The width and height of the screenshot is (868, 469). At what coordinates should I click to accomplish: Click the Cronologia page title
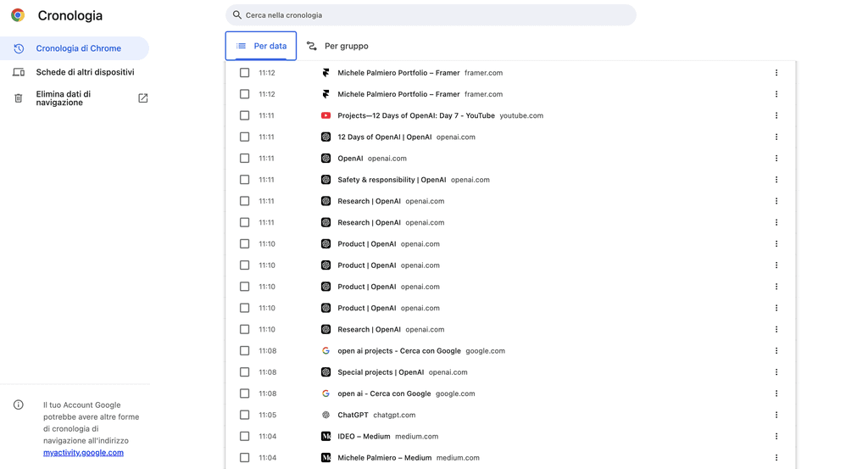[70, 15]
